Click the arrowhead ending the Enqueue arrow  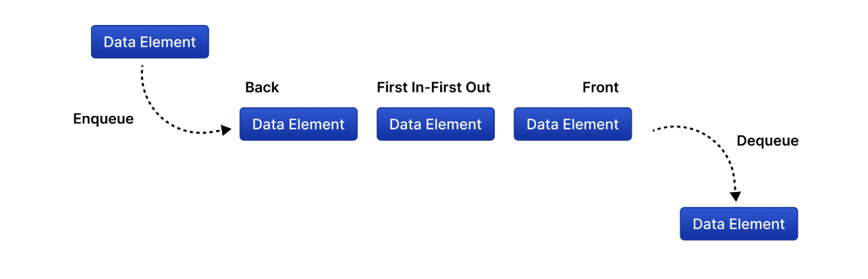point(227,131)
